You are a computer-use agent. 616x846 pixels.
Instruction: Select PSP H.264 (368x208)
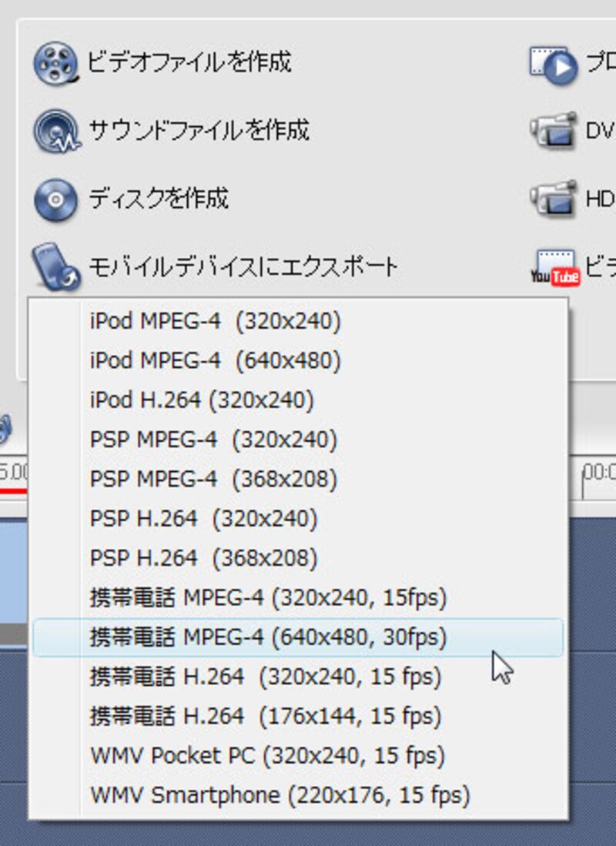click(x=298, y=558)
